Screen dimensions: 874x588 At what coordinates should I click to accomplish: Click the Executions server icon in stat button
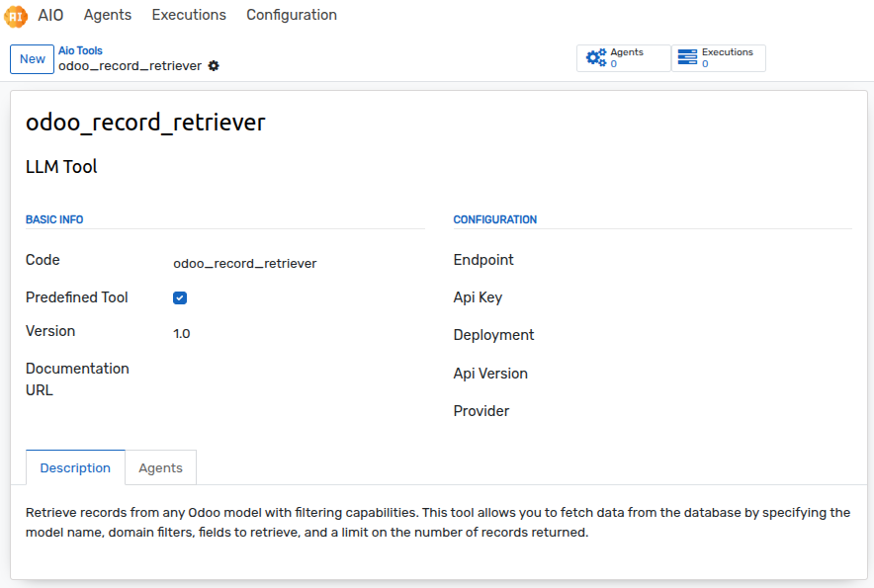687,57
